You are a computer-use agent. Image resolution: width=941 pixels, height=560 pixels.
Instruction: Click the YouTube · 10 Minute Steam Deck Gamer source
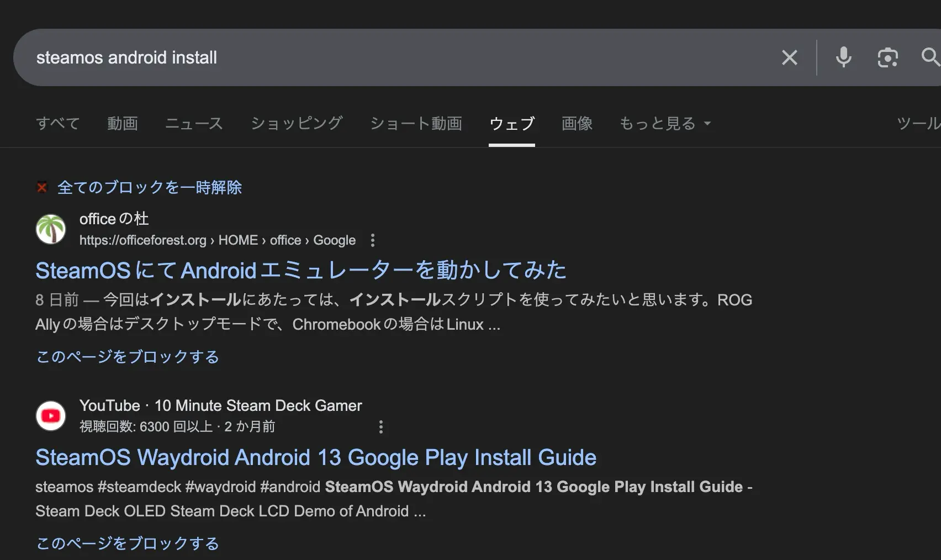(x=221, y=406)
